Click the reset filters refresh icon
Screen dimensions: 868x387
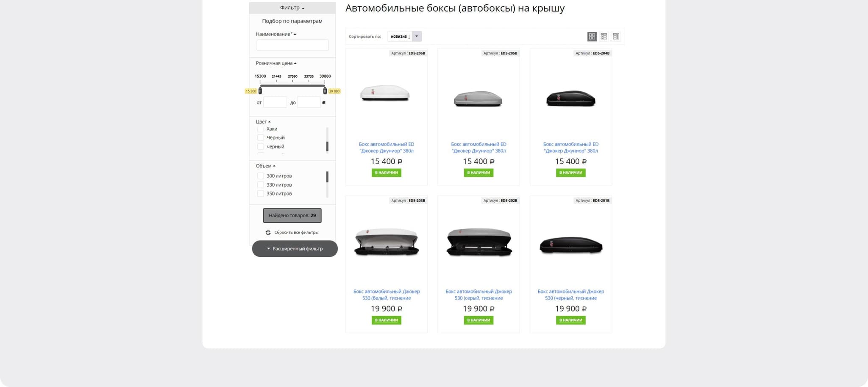coord(268,233)
